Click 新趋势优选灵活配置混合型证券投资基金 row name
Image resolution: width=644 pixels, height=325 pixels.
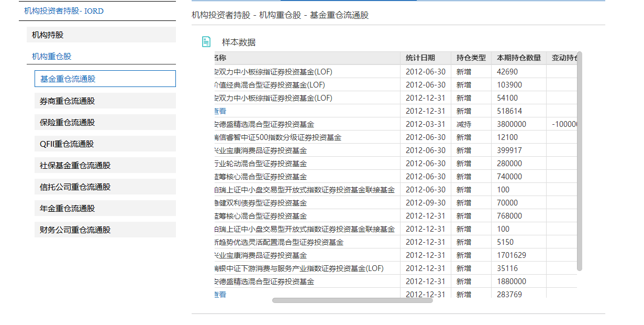coord(279,242)
